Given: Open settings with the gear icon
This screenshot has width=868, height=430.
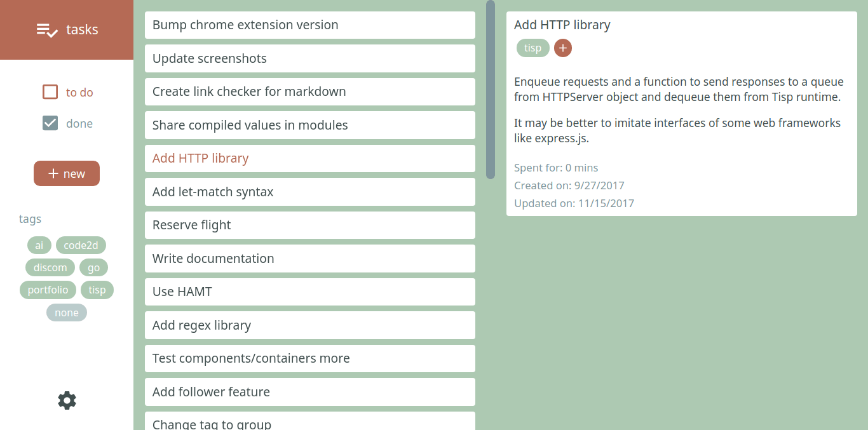Looking at the screenshot, I should click(67, 400).
